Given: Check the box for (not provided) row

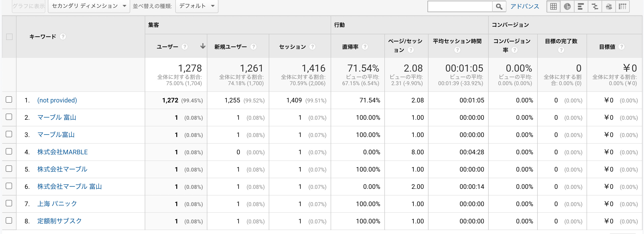Looking at the screenshot, I should coord(9,100).
